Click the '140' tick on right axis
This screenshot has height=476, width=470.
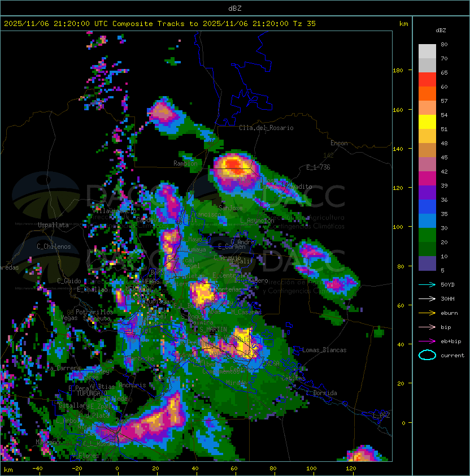tap(398, 149)
